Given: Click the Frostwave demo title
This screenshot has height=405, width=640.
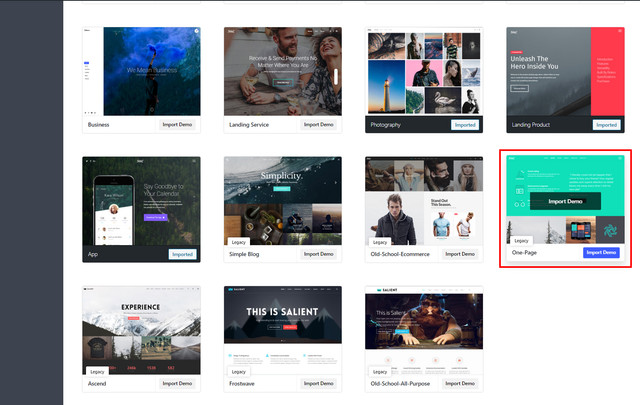Looking at the screenshot, I should point(242,383).
